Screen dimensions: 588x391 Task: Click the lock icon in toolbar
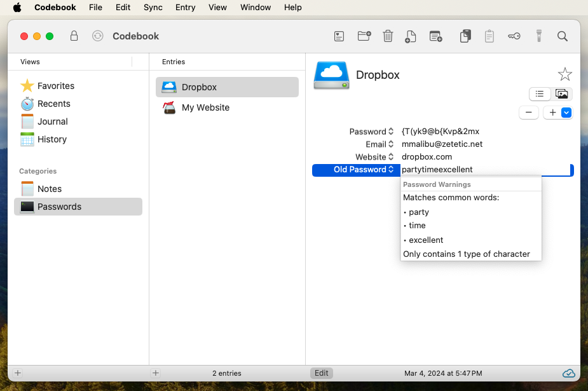pos(74,36)
